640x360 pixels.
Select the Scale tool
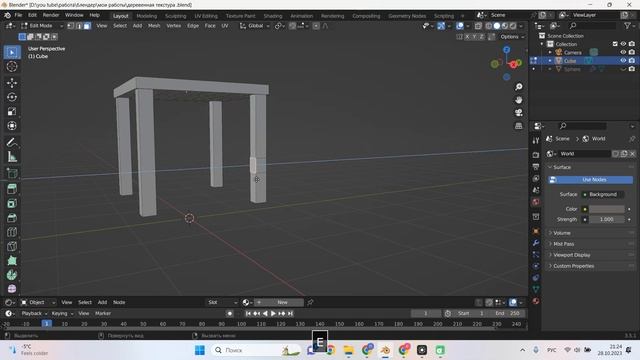pyautogui.click(x=12, y=111)
